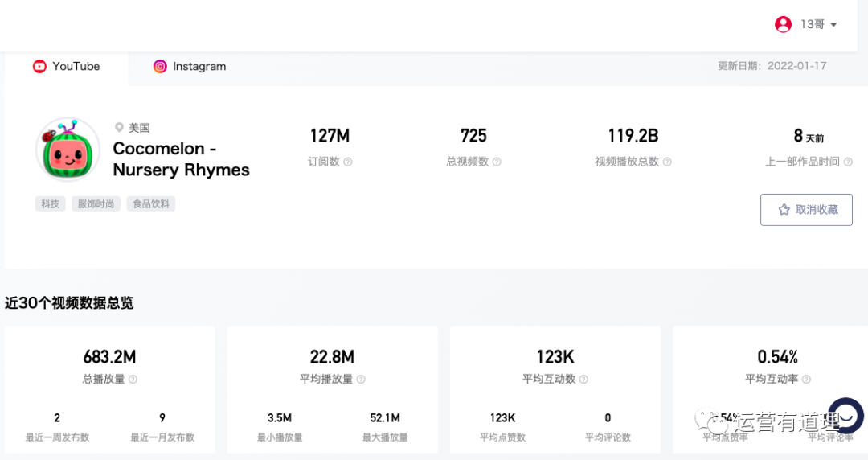Click the YouTube logo icon in the tab

(39, 67)
